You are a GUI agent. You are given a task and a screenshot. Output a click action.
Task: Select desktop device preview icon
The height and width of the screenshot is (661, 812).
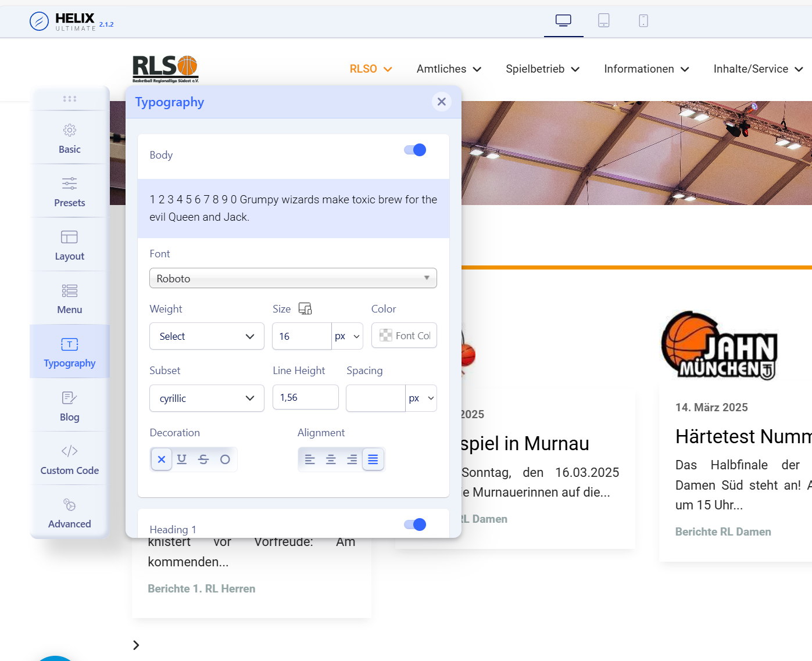click(563, 21)
